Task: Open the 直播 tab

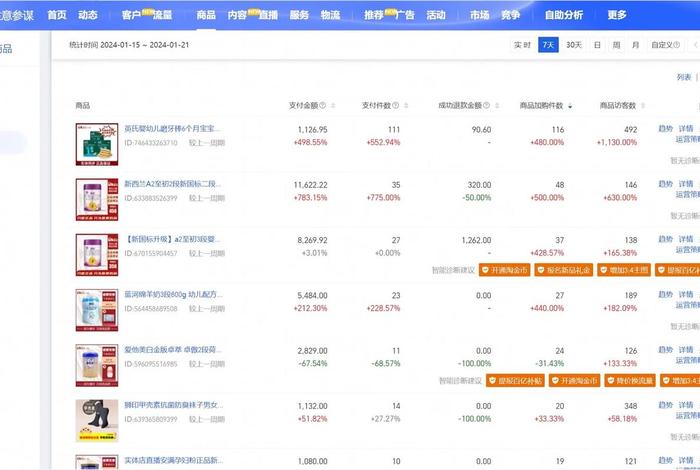Action: [x=268, y=15]
